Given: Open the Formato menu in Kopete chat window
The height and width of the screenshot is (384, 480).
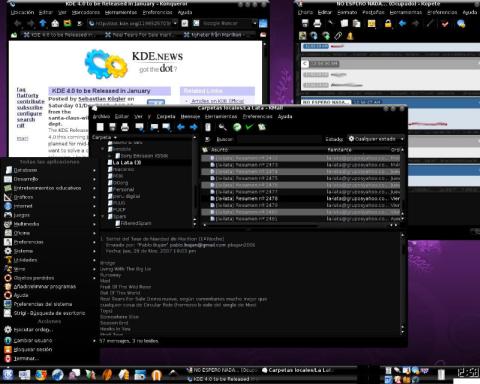Looking at the screenshot, I should (347, 12).
